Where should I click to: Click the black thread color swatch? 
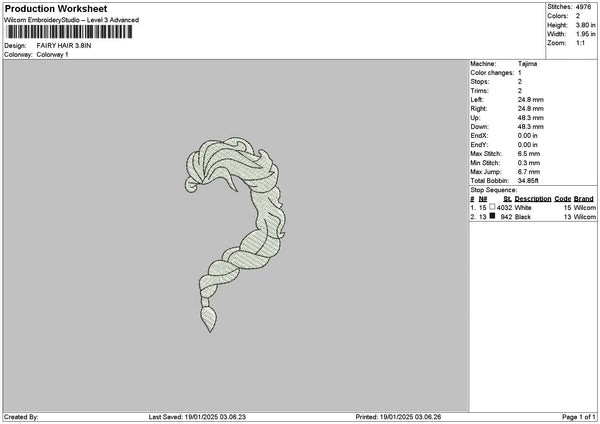492,216
